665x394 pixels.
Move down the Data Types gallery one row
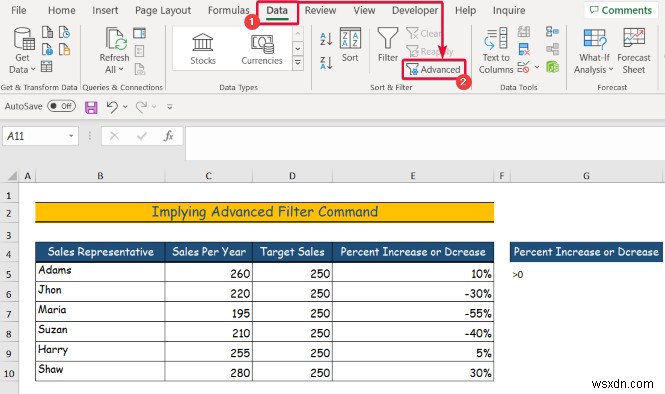[x=298, y=48]
